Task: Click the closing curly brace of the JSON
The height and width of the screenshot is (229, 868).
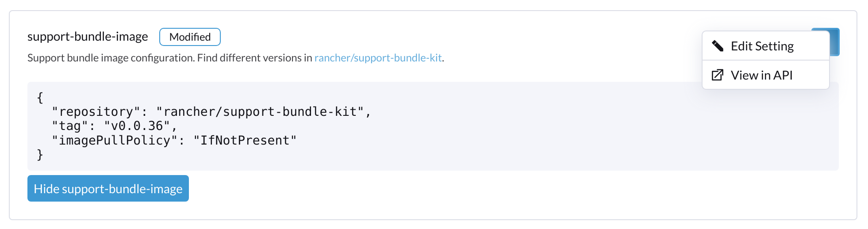Action: pos(40,155)
